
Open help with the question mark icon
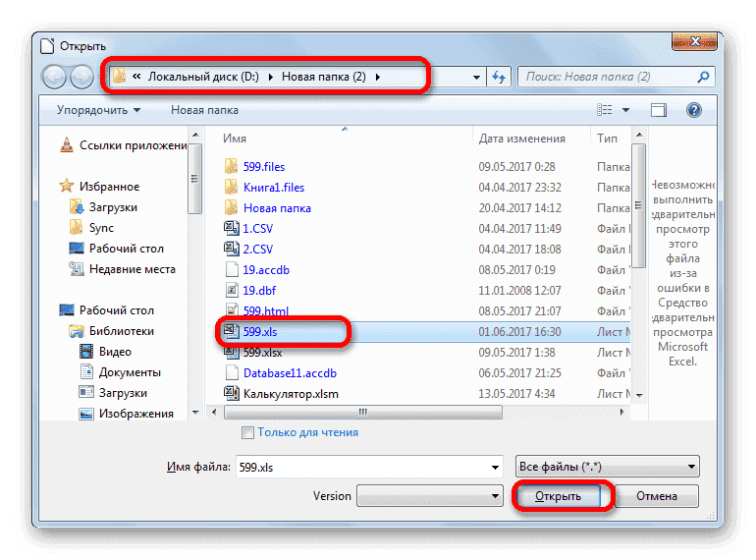click(x=694, y=110)
